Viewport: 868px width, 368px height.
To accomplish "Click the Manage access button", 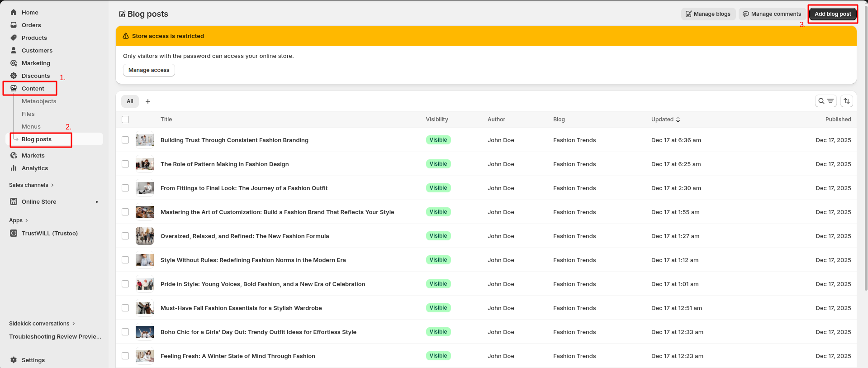I will [x=149, y=70].
